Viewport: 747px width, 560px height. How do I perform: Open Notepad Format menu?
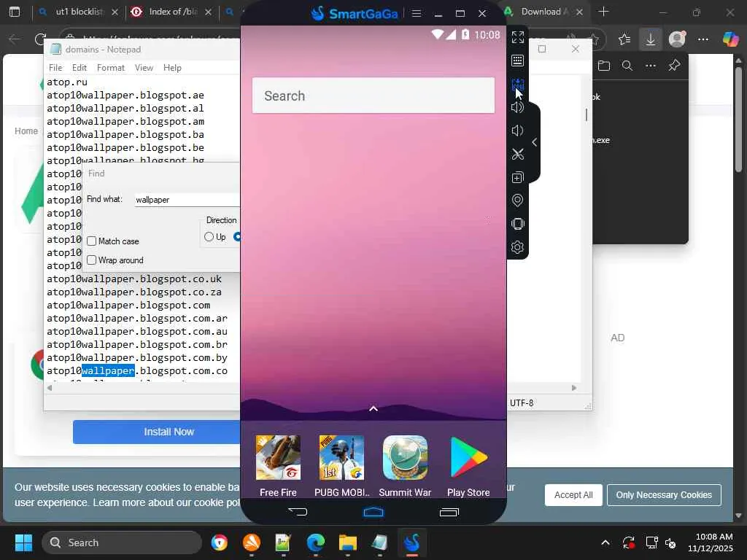pyautogui.click(x=111, y=68)
